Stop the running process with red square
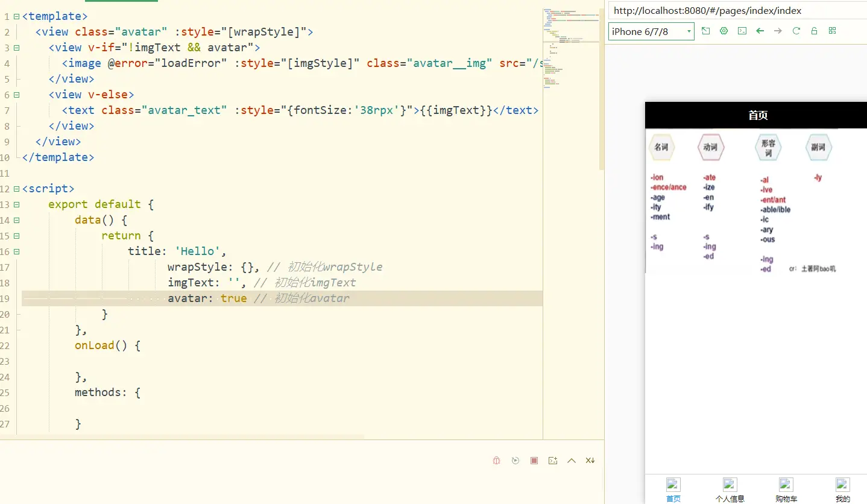 click(534, 461)
